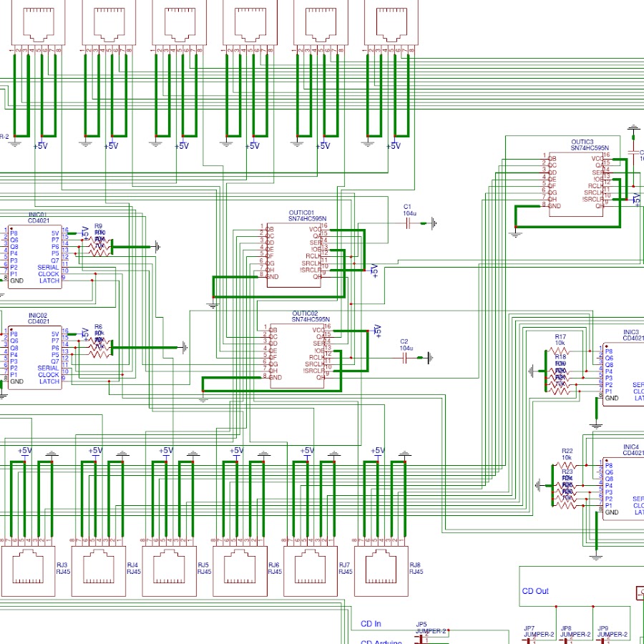The image size is (644, 644).
Task: Click the "GND" pin name on OUTIC01
Action: tap(273, 277)
